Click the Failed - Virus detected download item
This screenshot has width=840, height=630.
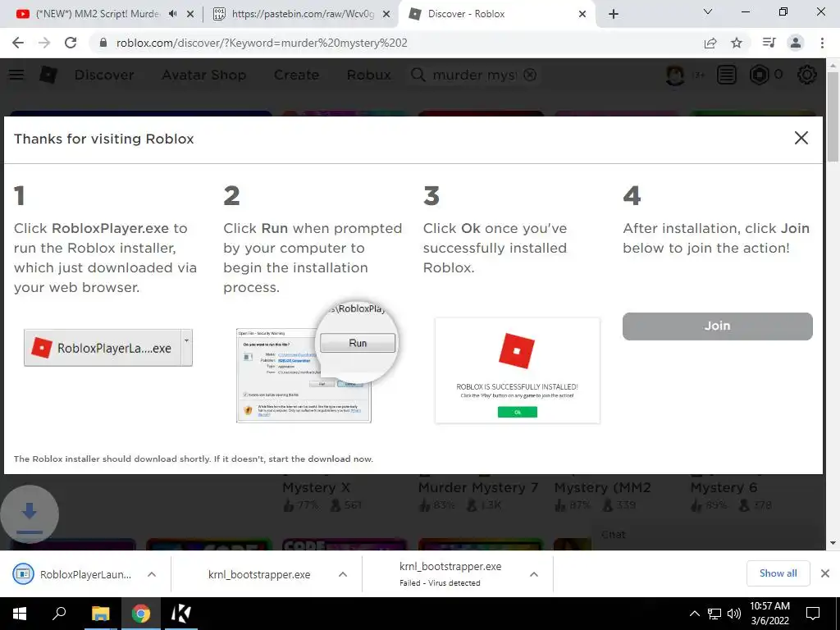pyautogui.click(x=450, y=574)
